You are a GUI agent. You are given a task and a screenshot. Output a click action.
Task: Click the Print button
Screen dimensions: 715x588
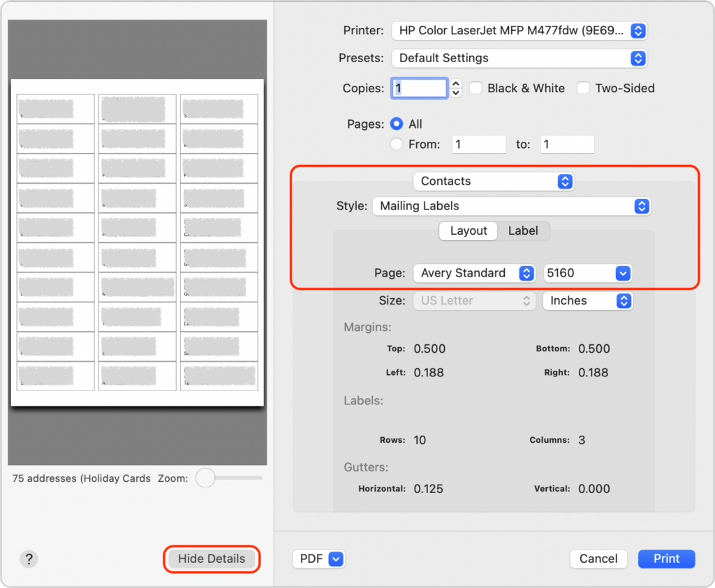666,559
